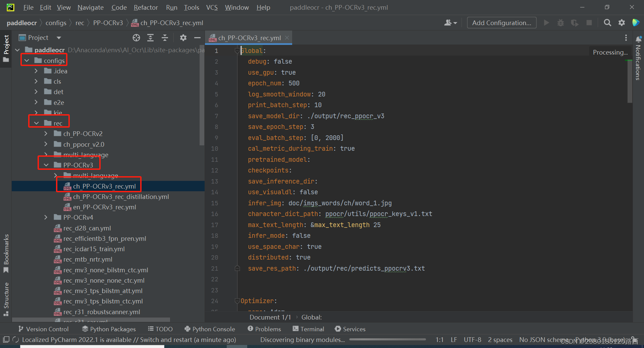Open the VCS menu

(x=212, y=7)
